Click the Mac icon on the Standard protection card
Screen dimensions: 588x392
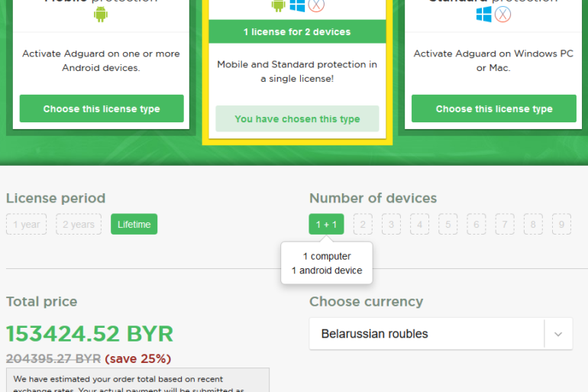point(503,15)
